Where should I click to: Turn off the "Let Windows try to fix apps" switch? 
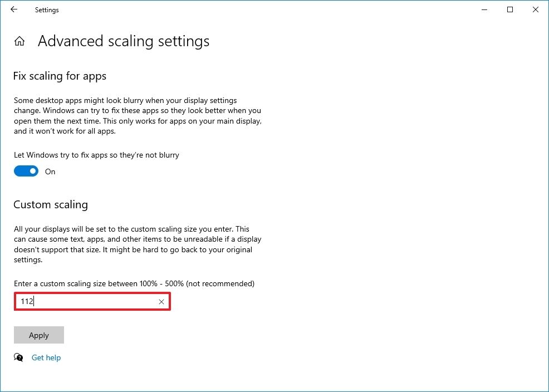click(26, 171)
